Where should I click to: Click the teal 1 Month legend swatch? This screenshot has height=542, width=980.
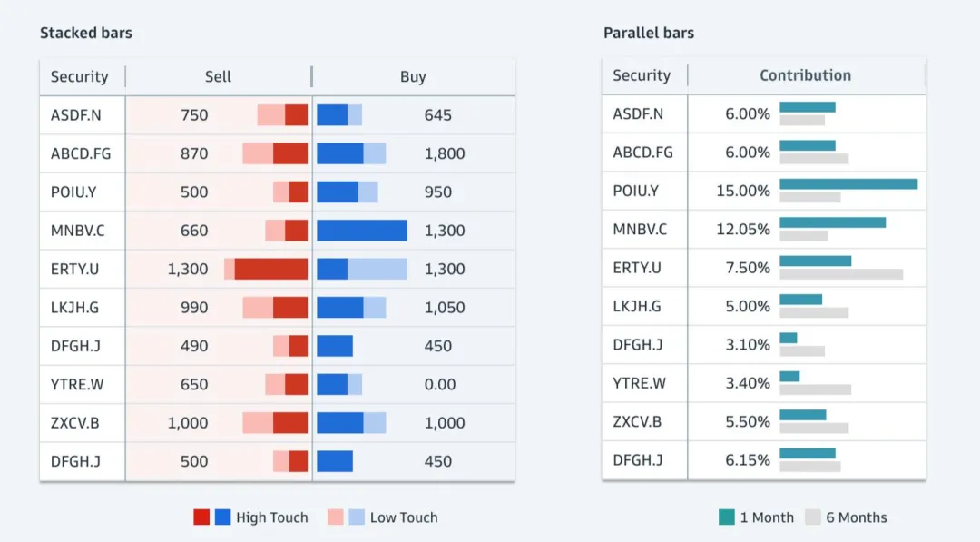tap(727, 517)
